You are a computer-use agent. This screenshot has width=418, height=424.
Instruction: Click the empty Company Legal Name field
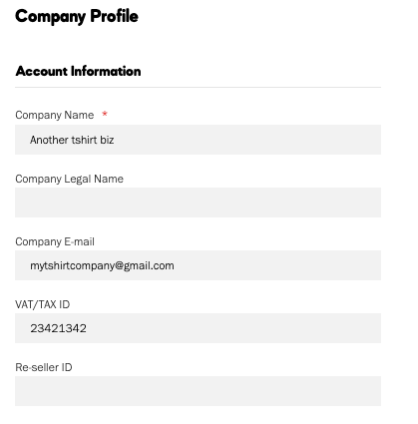[x=198, y=202]
